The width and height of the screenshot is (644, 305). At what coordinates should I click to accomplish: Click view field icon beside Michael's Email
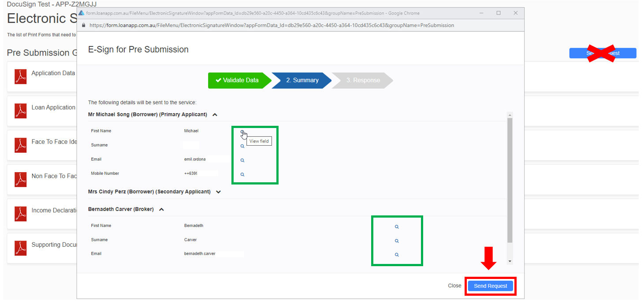[242, 160]
